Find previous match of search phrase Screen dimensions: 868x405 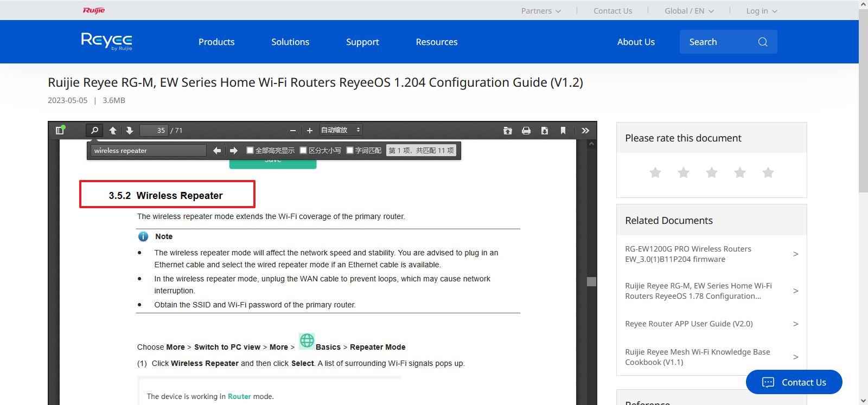pos(217,150)
